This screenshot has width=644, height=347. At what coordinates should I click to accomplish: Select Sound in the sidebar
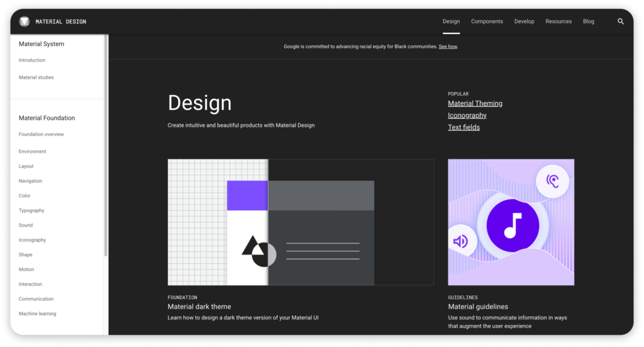coord(25,225)
